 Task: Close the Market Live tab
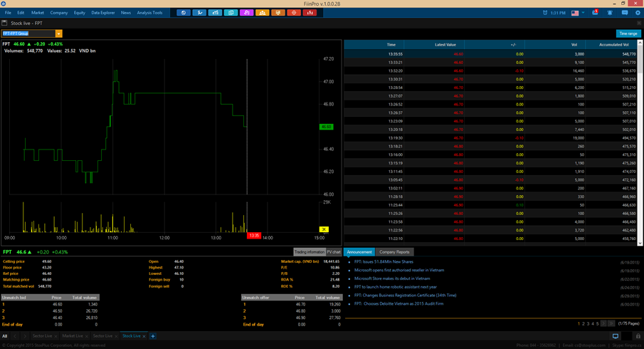pos(87,337)
